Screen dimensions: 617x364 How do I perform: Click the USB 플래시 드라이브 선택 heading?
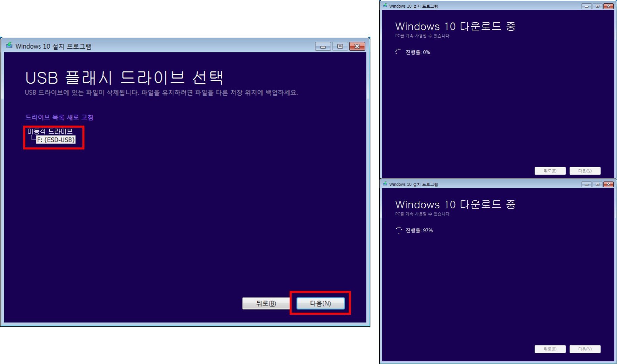click(x=124, y=78)
